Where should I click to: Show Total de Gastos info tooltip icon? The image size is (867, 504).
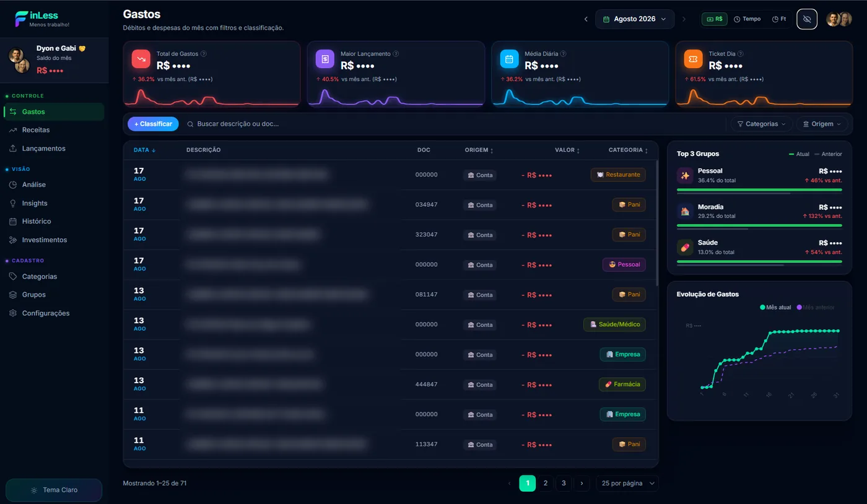coord(204,54)
